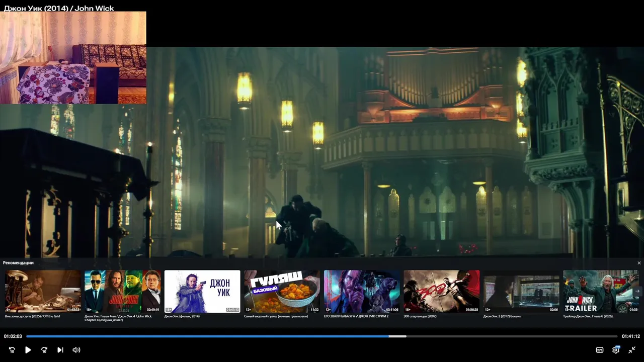Open the Джон Уик стрим 2 thumbnail

click(x=362, y=292)
